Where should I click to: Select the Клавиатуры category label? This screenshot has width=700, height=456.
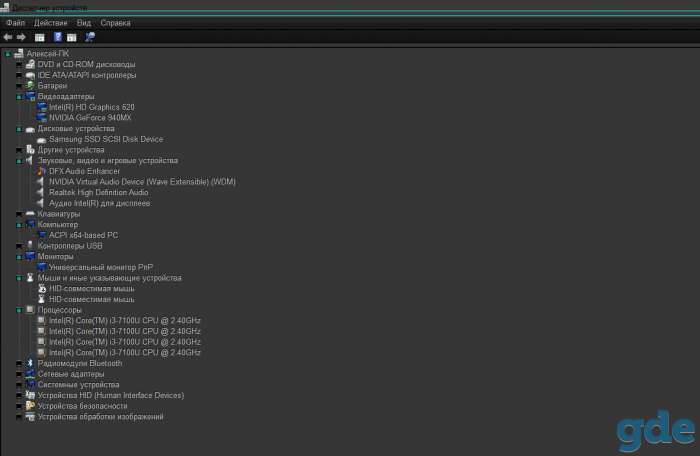pyautogui.click(x=58, y=214)
